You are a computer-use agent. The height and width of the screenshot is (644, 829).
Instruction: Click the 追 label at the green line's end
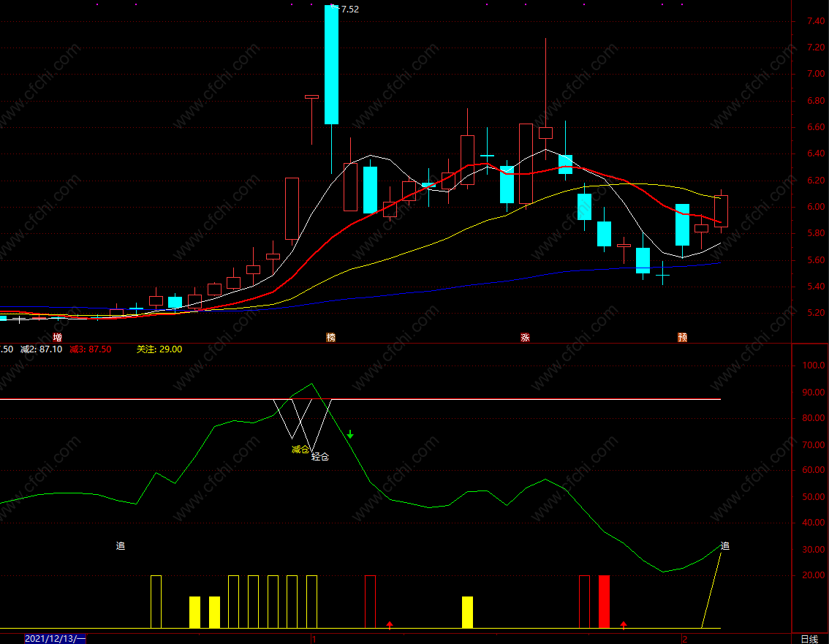725,545
